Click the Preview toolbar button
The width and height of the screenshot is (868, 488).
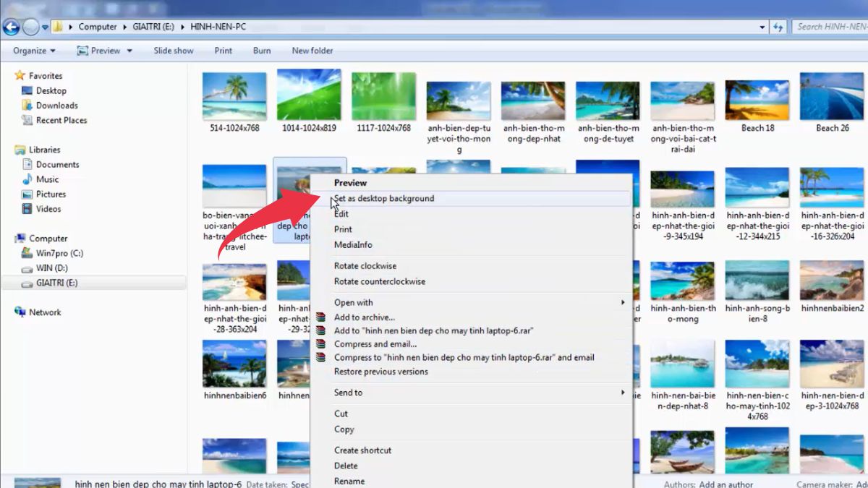coord(98,51)
